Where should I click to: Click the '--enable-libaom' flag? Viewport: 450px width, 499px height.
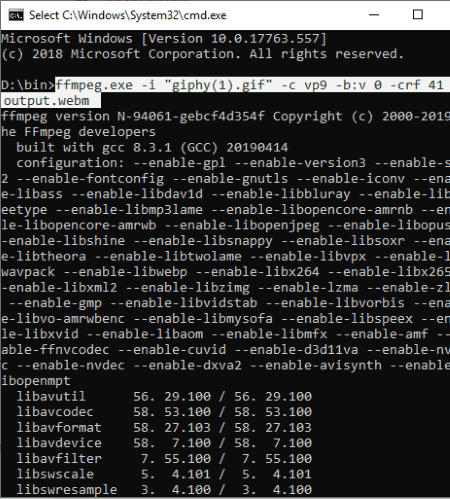coord(145,334)
